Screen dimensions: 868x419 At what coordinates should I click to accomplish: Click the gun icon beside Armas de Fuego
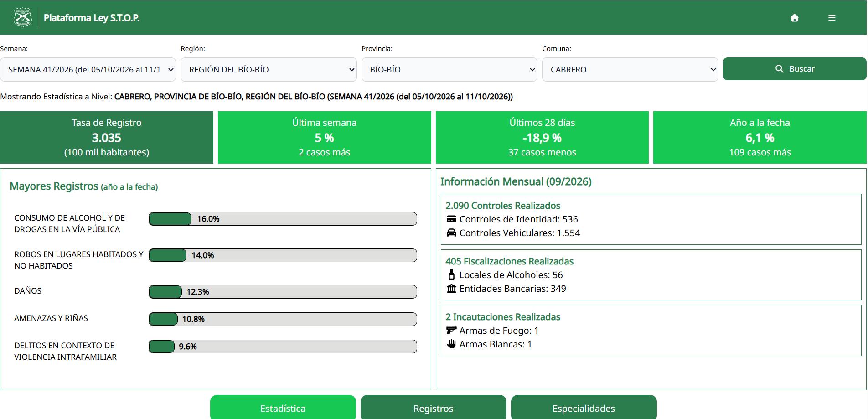[x=451, y=330]
